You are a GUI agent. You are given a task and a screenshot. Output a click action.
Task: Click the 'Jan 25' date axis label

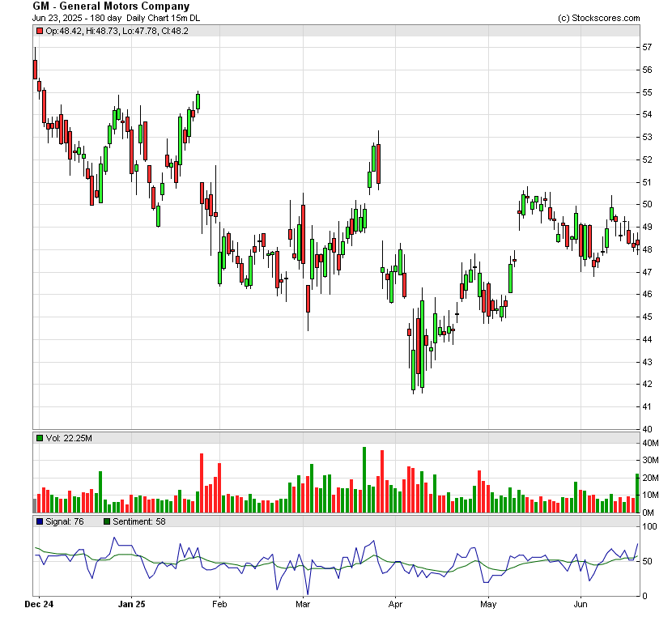(x=132, y=604)
